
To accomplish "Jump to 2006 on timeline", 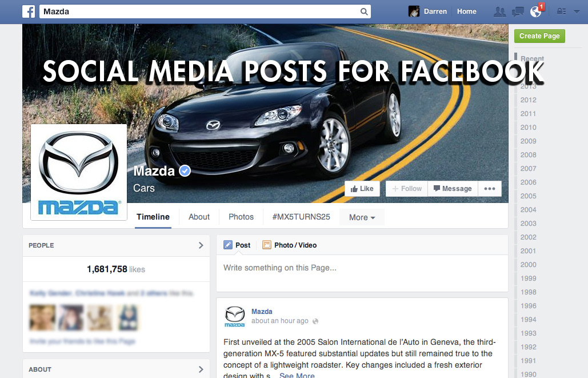I will click(529, 182).
